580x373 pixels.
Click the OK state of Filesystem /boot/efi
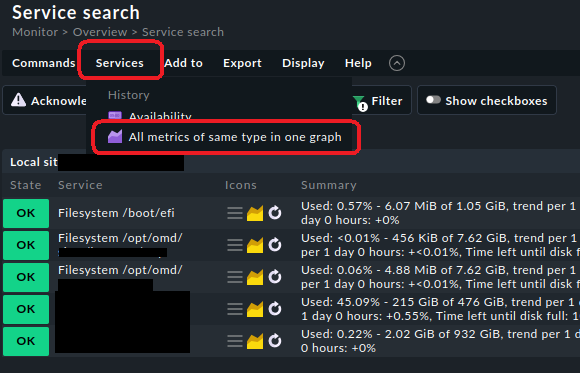[x=26, y=213]
